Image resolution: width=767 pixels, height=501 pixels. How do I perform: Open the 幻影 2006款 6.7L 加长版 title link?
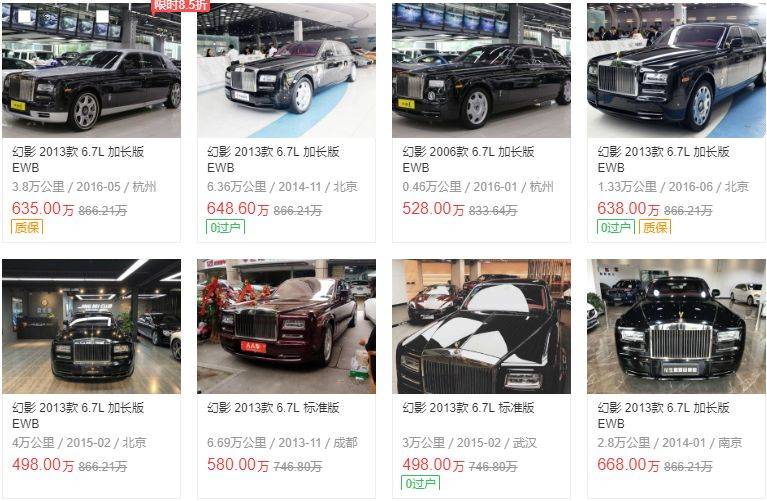pos(468,159)
